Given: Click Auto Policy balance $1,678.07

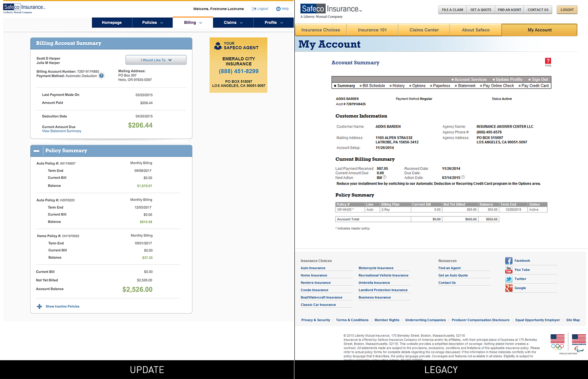Looking at the screenshot, I should tap(144, 186).
